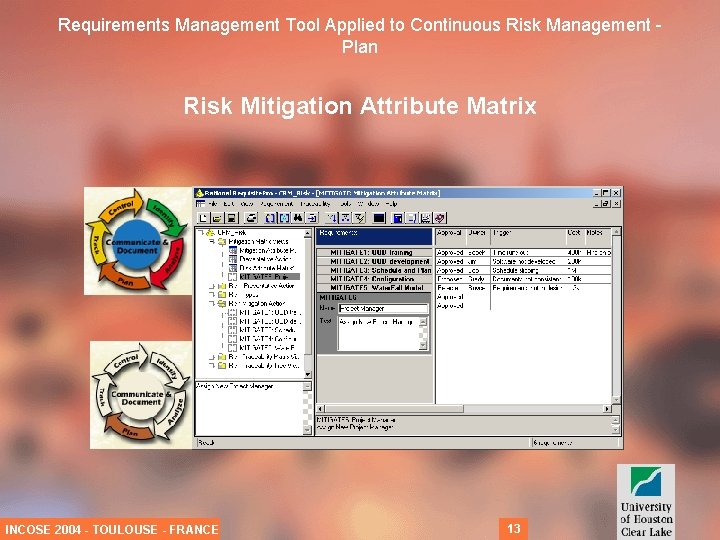Image resolution: width=720 pixels, height=540 pixels.
Task: Click the toolbar icon right of sort arrows
Action: (x=345, y=218)
